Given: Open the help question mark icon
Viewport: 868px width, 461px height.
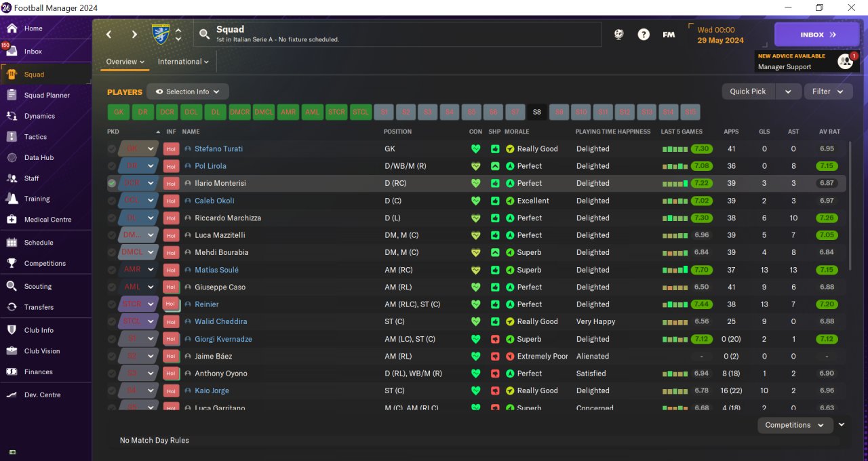Looking at the screenshot, I should 644,35.
